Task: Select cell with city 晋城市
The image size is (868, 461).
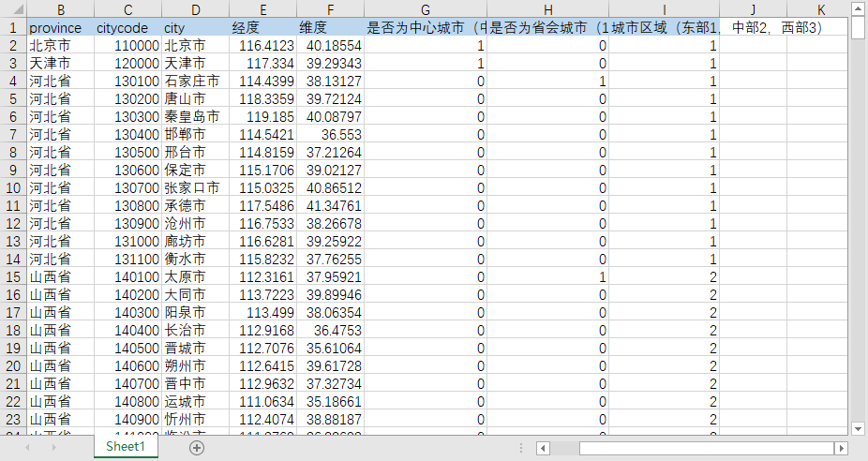Action: click(x=195, y=349)
